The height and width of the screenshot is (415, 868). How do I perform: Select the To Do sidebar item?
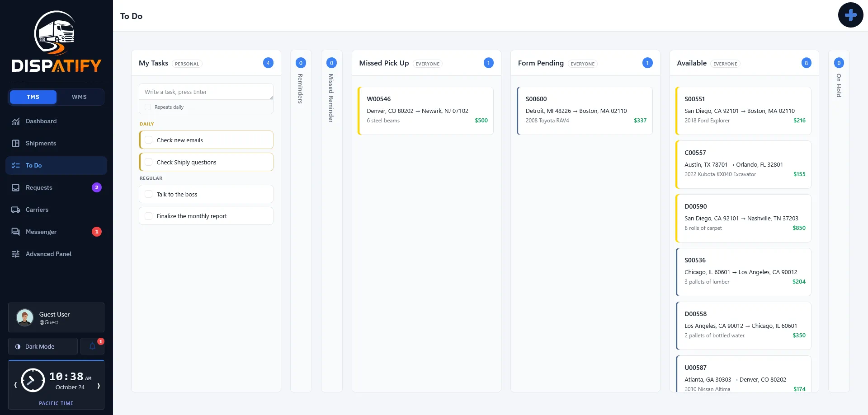click(56, 165)
